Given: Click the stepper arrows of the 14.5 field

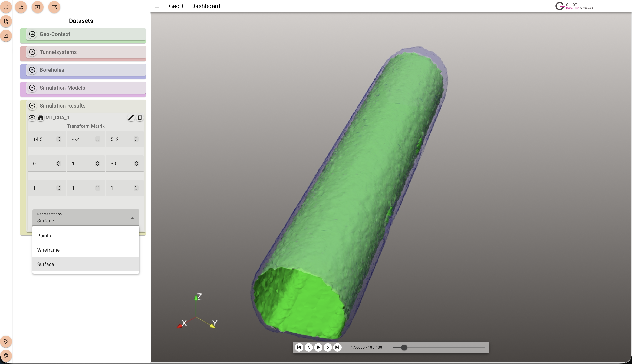Looking at the screenshot, I should 58,139.
